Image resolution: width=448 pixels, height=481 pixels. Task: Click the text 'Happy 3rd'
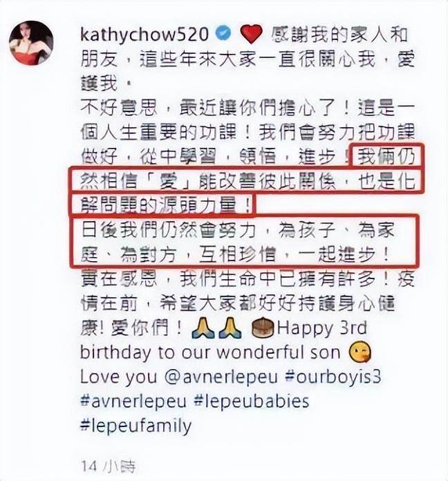tap(322, 329)
